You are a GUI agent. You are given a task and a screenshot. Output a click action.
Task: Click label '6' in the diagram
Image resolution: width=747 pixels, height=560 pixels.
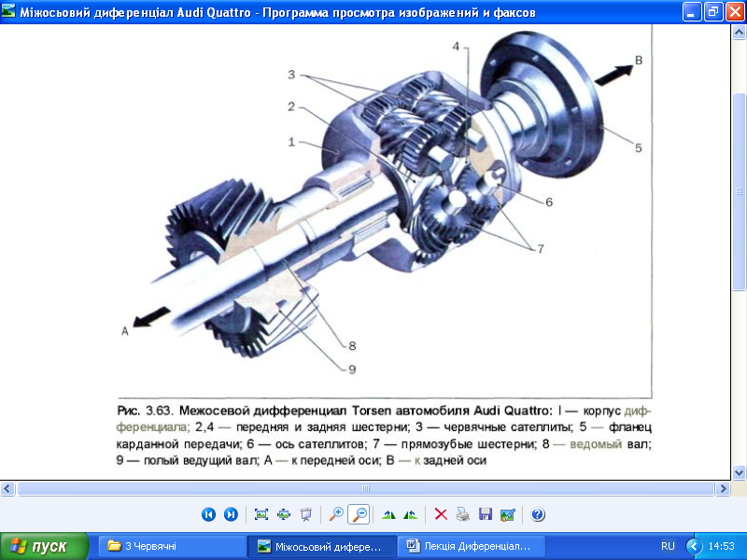tap(549, 203)
